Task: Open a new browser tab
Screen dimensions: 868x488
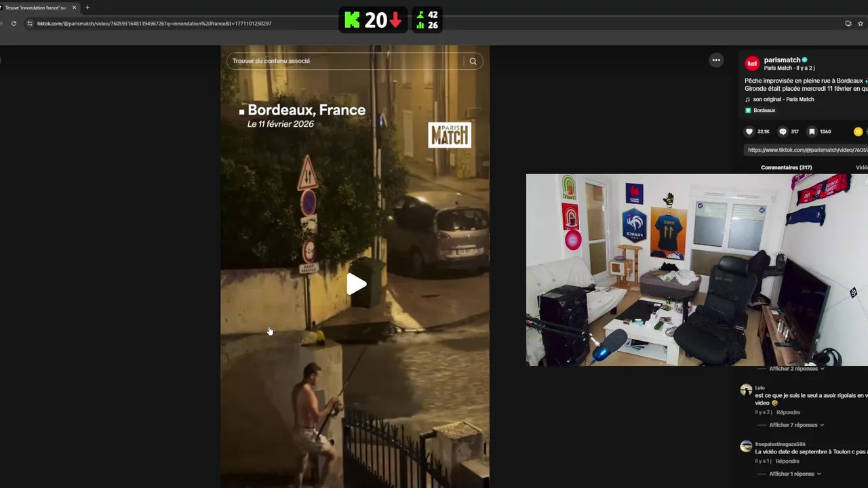Action: click(87, 7)
